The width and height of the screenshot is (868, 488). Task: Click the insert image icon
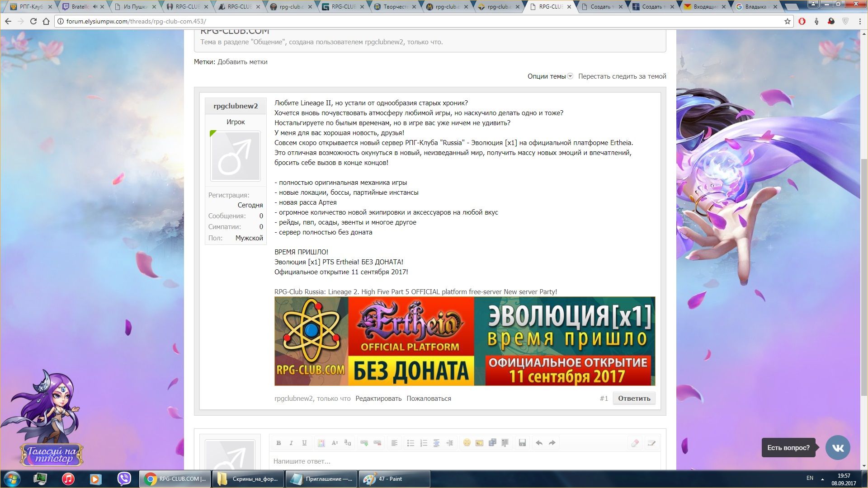[480, 443]
